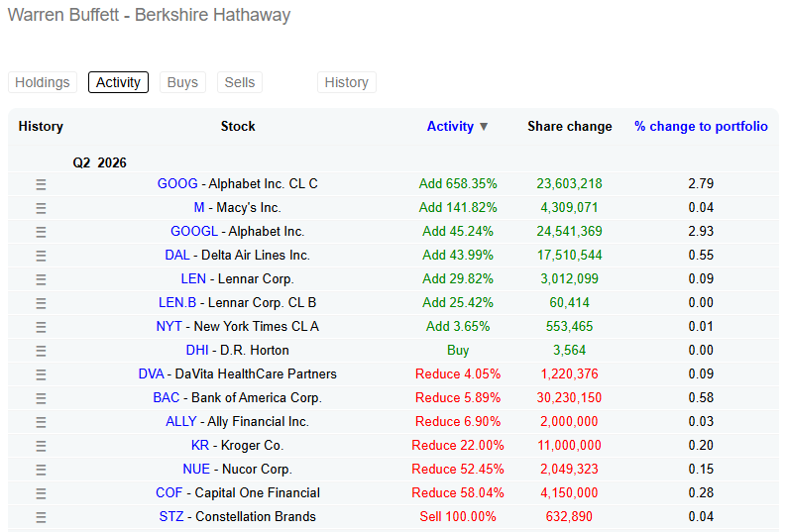Open history icon for Nucor Corp.

click(x=41, y=470)
